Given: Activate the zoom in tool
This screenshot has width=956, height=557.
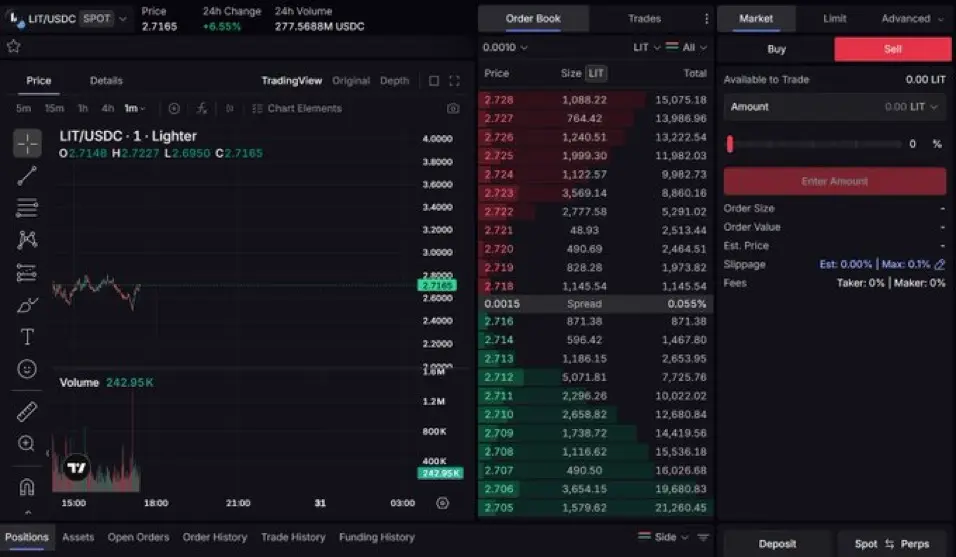Looking at the screenshot, I should [x=27, y=443].
